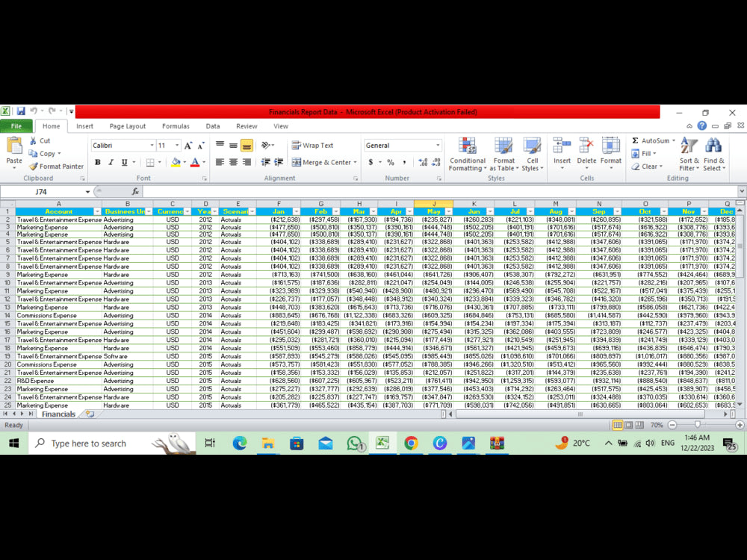Image resolution: width=747 pixels, height=560 pixels.
Task: Switch to the Insert ribbon tab
Action: tap(84, 126)
